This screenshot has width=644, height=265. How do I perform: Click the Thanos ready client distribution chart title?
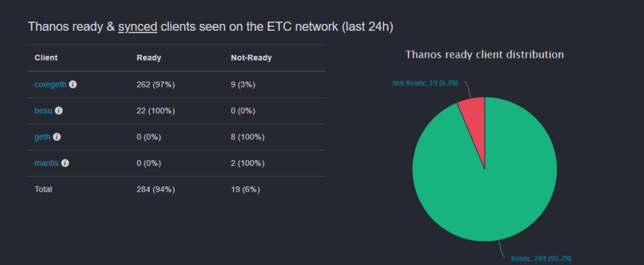click(484, 55)
